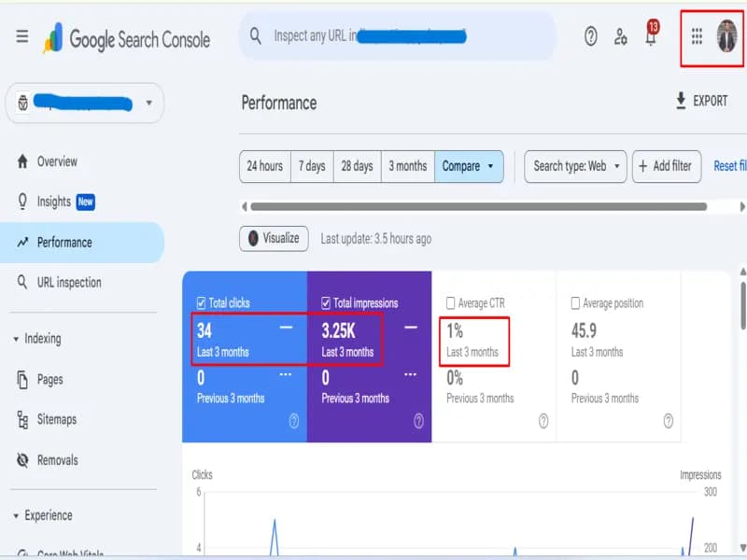Open the Google apps grid
Screen dimensions: 747x560
click(x=697, y=36)
